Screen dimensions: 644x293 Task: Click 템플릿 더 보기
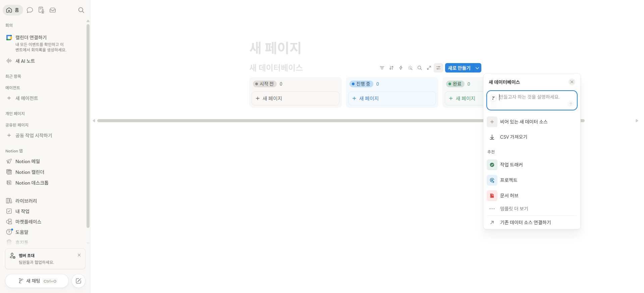click(x=532, y=209)
